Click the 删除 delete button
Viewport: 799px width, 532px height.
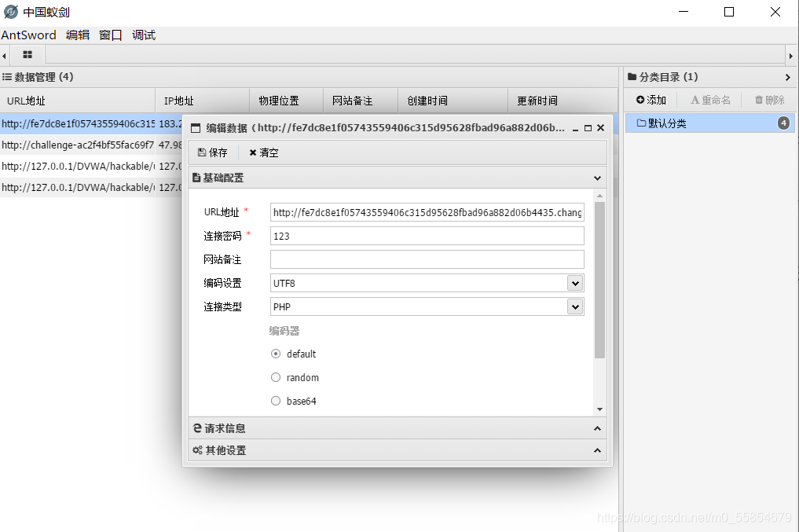click(x=769, y=100)
